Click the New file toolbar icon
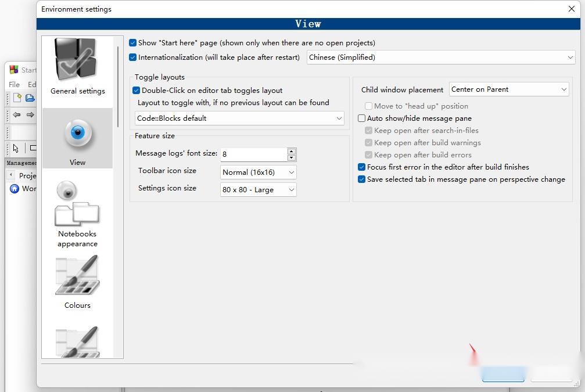The width and height of the screenshot is (585, 392). point(17,98)
